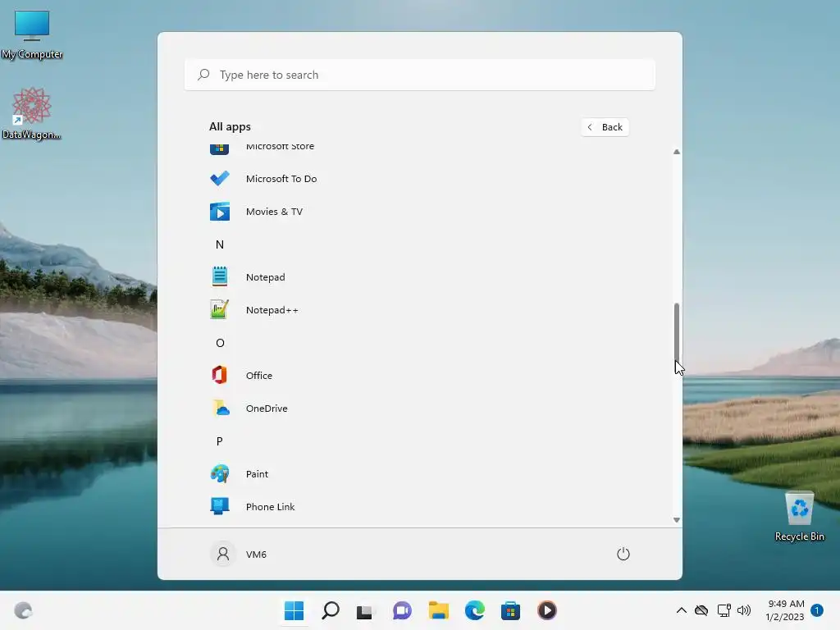The width and height of the screenshot is (840, 630).
Task: Launch Notepad++ icon in app list
Action: coord(220,309)
